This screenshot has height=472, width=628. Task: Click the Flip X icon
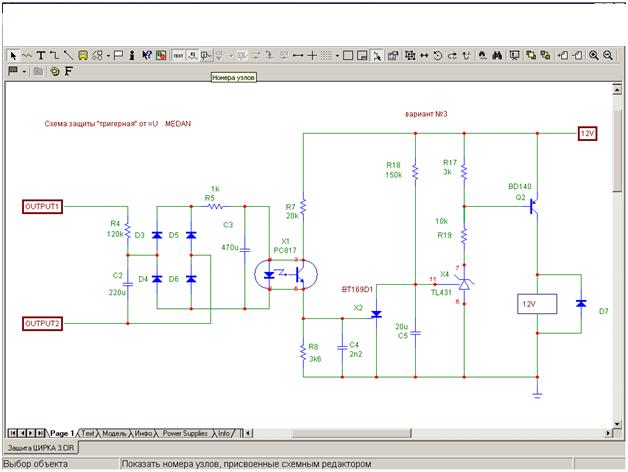coord(452,56)
